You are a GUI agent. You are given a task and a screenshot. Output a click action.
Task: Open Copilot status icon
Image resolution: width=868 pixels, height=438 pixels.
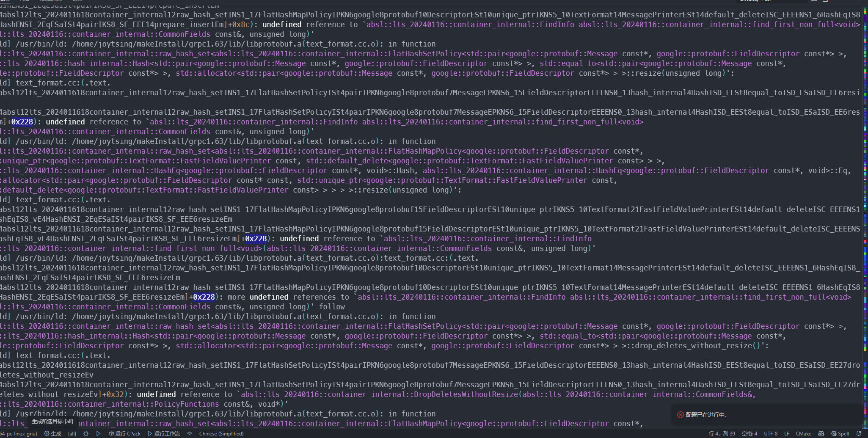click(821, 434)
